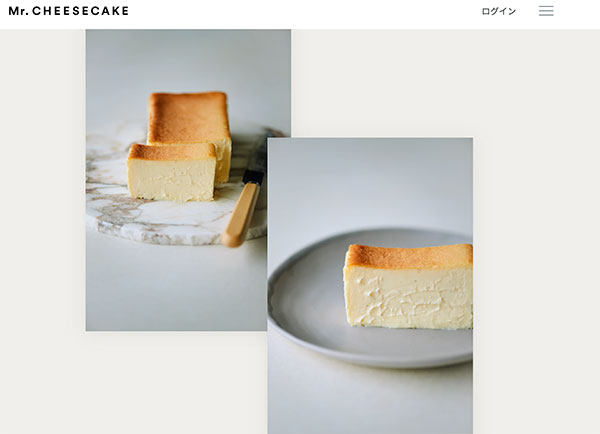This screenshot has height=434, width=600.
Task: Click the blank wall above the gray plate
Action: [370, 180]
